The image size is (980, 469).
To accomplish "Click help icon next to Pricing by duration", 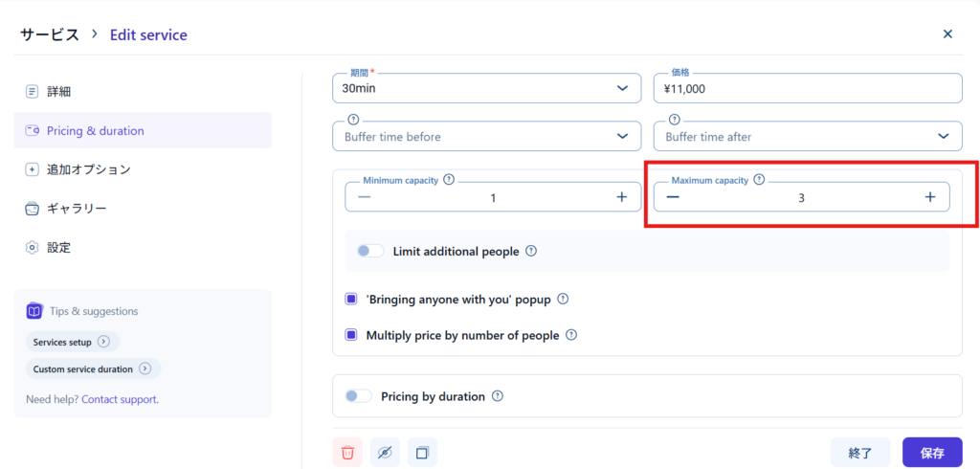I will pos(498,396).
